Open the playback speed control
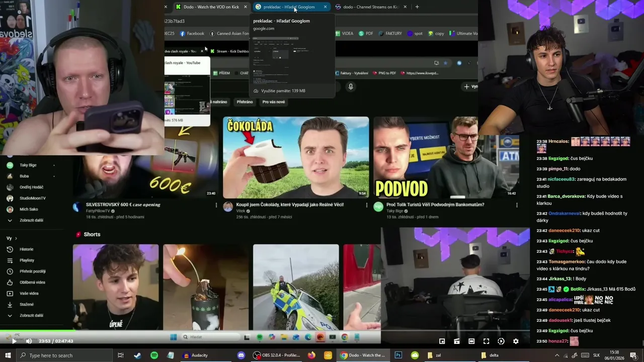The width and height of the screenshot is (644, 362). click(x=501, y=341)
